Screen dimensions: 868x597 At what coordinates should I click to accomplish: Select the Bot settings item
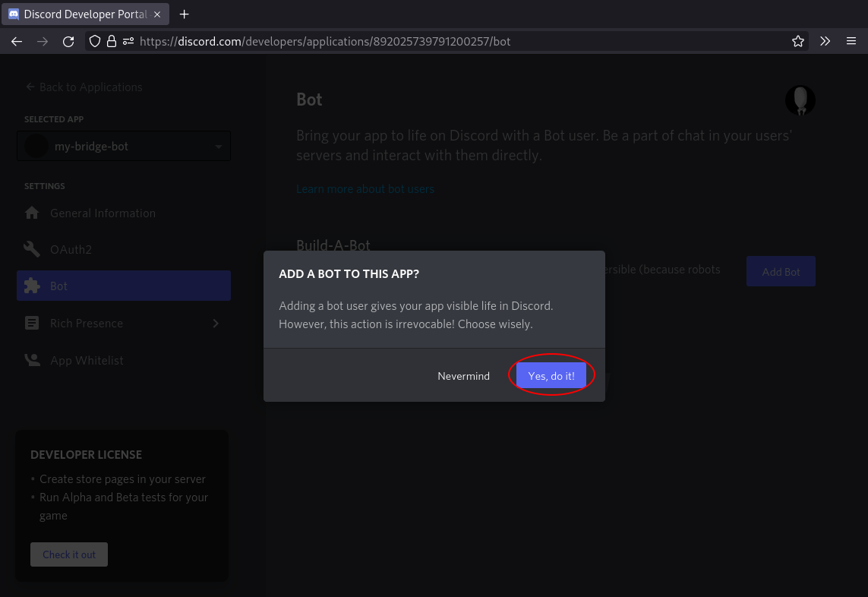pyautogui.click(x=124, y=286)
